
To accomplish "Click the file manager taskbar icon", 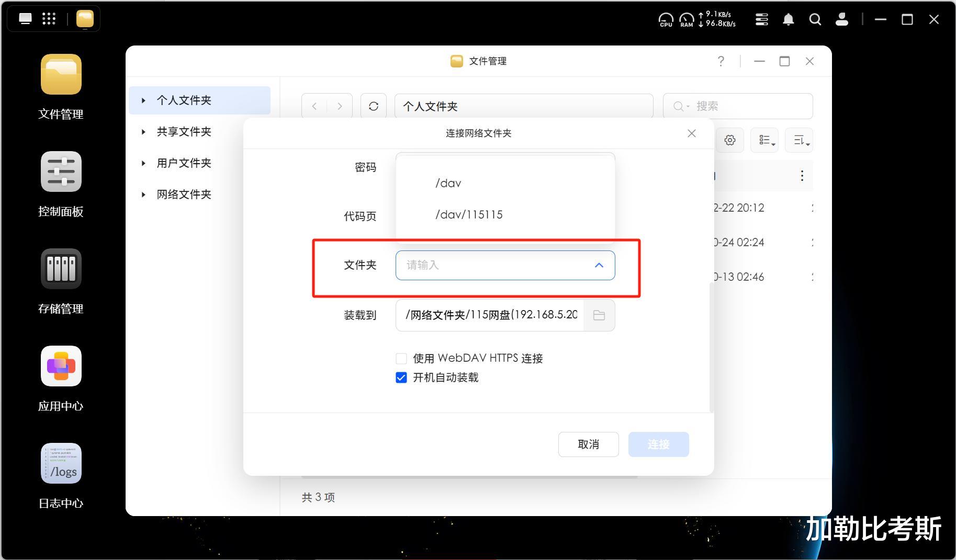I will pyautogui.click(x=85, y=19).
